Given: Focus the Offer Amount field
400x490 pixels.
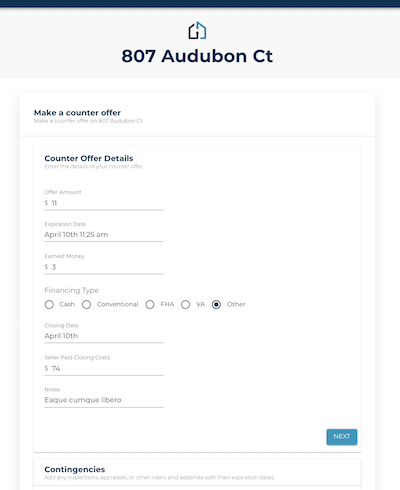Looking at the screenshot, I should [104, 203].
